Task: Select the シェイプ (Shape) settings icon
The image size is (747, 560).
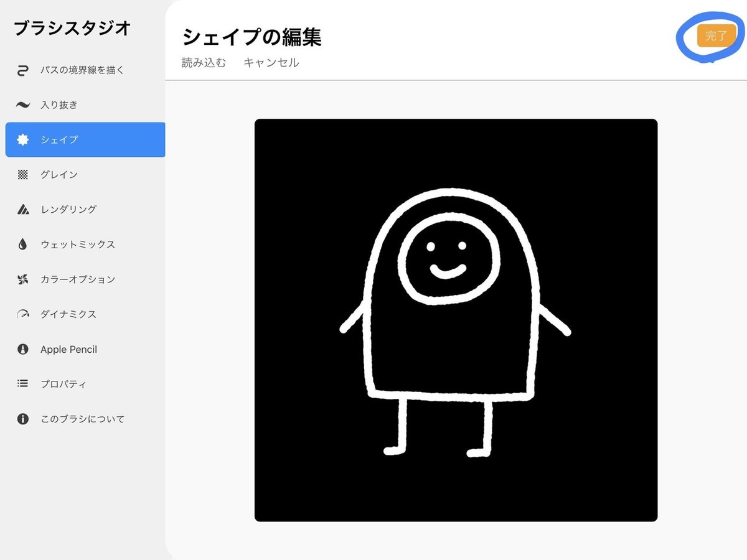Action: [23, 139]
